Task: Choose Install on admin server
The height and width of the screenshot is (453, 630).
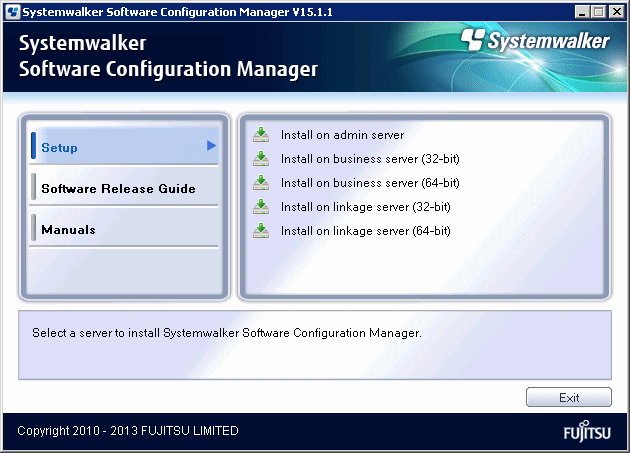Action: (x=342, y=135)
